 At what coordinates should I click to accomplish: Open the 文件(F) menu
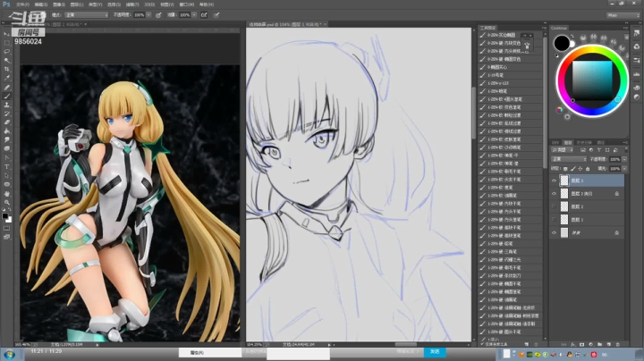tap(22, 4)
